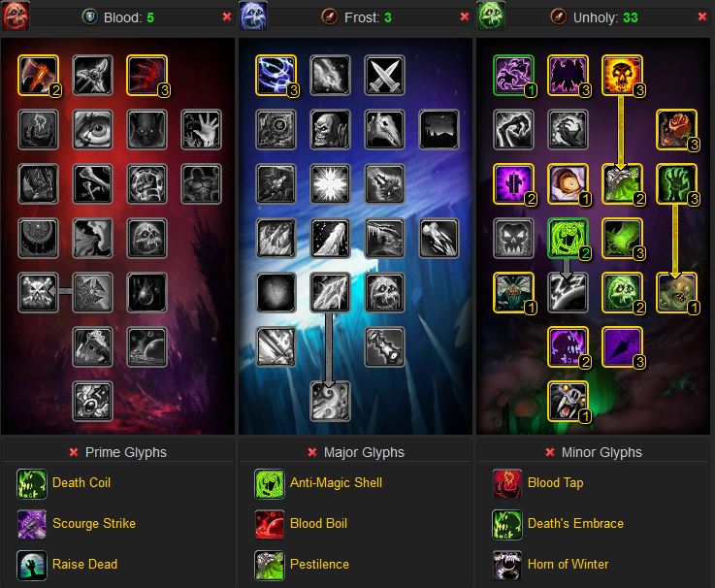
Task: Click the eye talent in the Blood tree
Action: point(92,130)
